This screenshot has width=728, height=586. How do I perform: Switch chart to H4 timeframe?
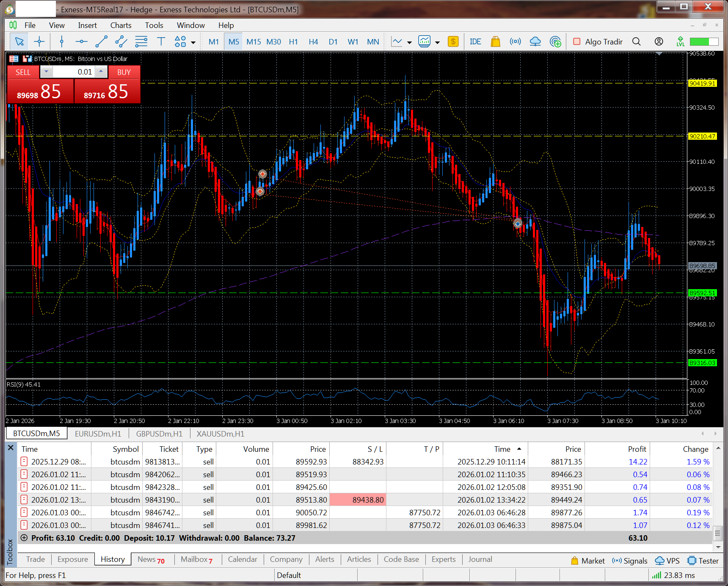tap(313, 41)
